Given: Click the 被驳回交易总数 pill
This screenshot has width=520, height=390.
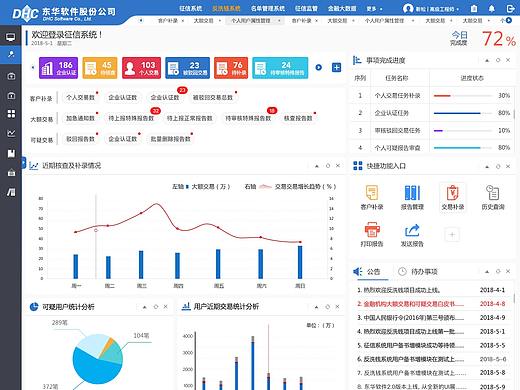Looking at the screenshot, I should coord(213,97).
